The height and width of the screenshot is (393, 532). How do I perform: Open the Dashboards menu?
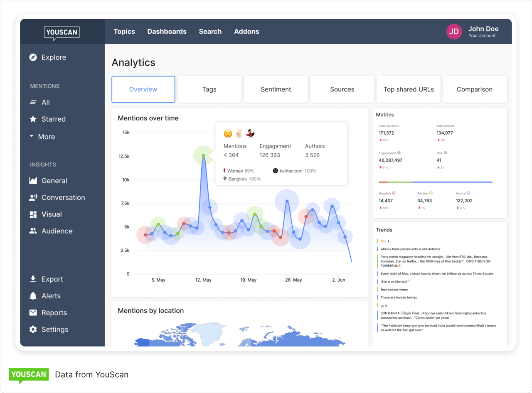click(x=167, y=31)
